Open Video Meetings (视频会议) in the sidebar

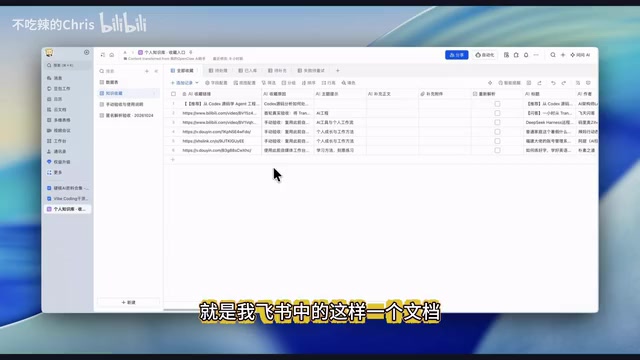tap(58, 131)
